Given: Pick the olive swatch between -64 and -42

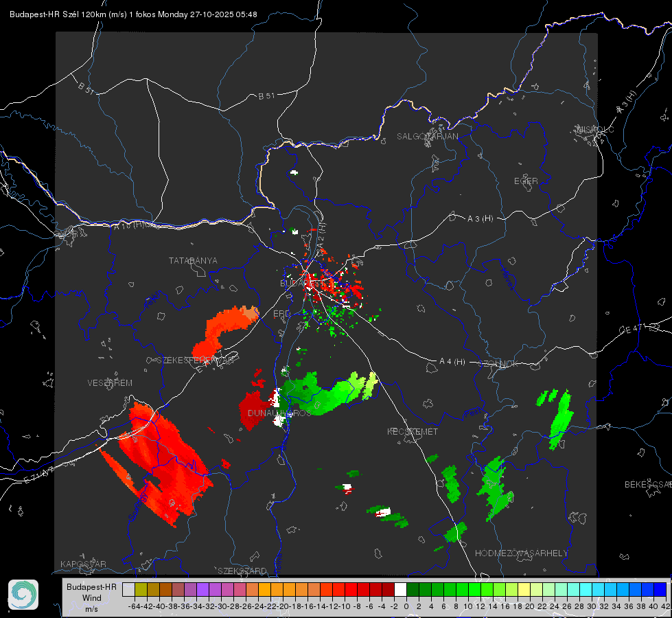Looking at the screenshot, I should (x=141, y=589).
